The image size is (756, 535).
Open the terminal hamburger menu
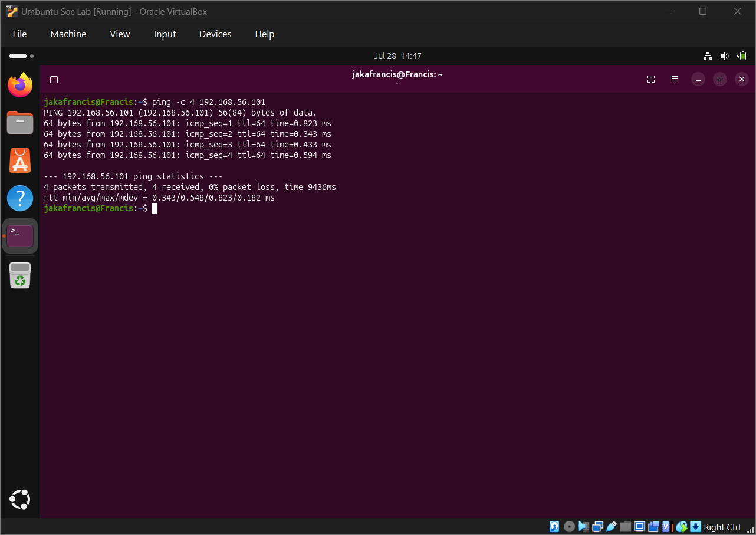(x=675, y=79)
